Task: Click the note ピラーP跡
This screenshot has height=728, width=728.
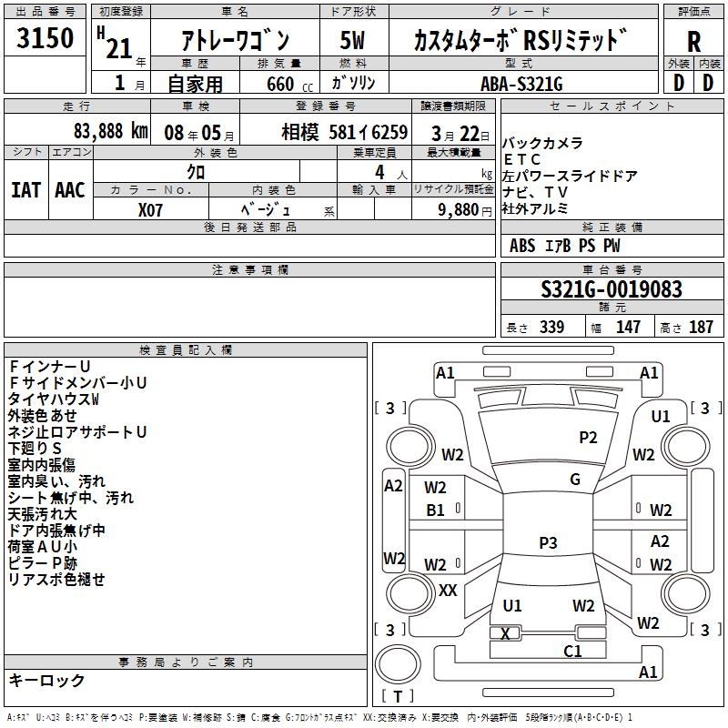Action: 42,563
